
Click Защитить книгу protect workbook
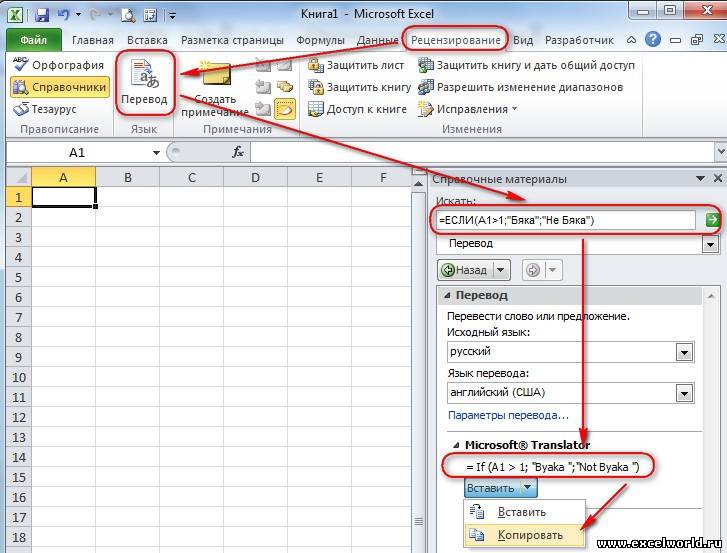coord(359,87)
